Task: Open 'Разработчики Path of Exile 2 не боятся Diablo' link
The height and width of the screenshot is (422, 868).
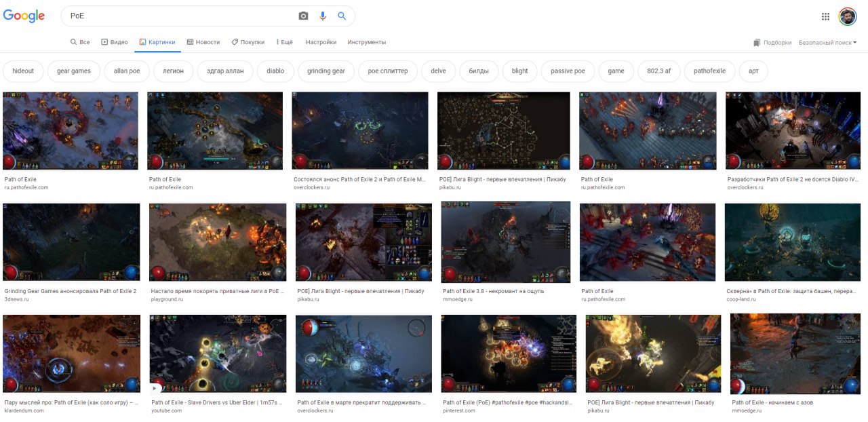Action: pos(793,180)
